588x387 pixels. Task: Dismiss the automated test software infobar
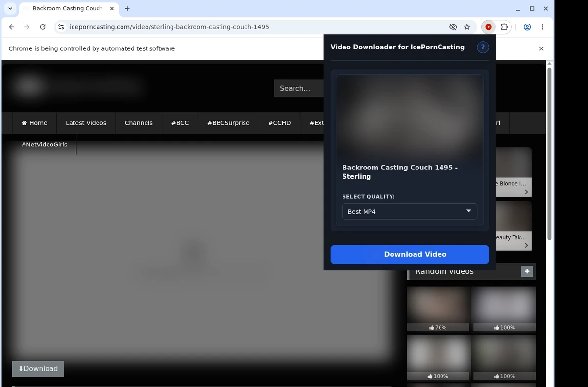pyautogui.click(x=541, y=48)
